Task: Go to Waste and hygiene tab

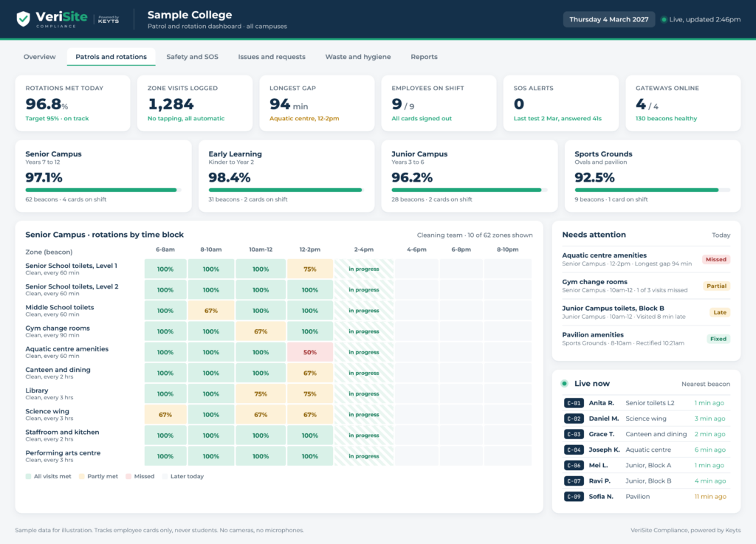Action: 358,57
